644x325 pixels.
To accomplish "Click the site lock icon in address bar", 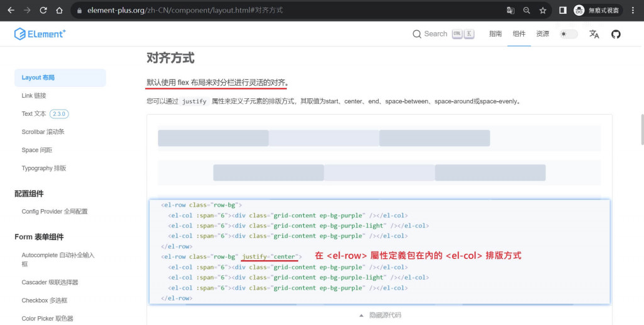I will tap(79, 11).
